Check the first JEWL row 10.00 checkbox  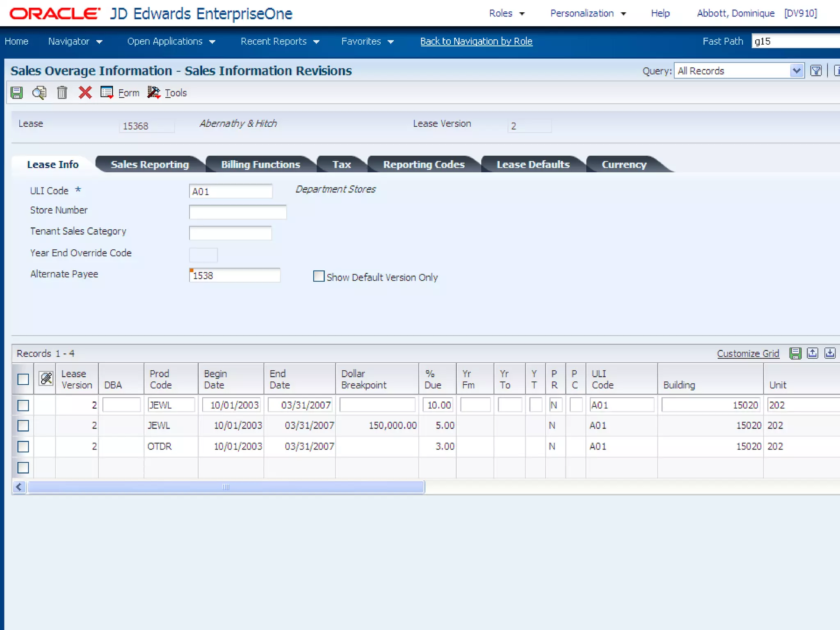click(x=23, y=405)
